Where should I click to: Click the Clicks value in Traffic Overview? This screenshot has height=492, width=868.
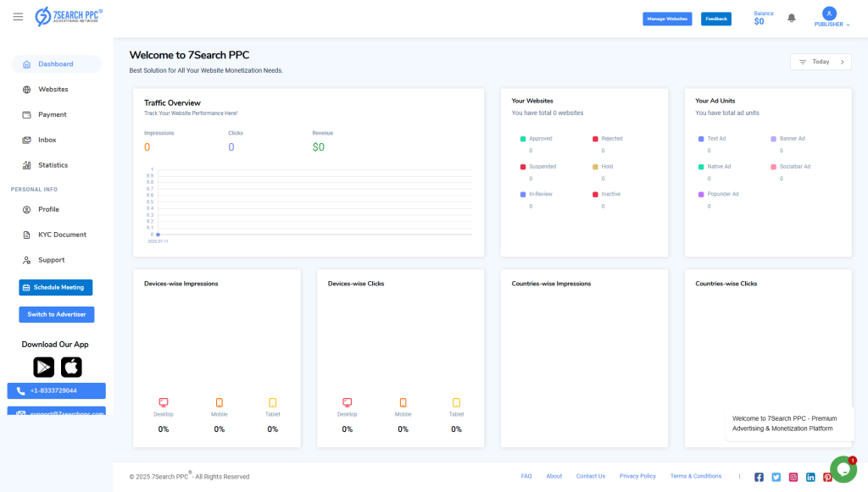point(231,147)
